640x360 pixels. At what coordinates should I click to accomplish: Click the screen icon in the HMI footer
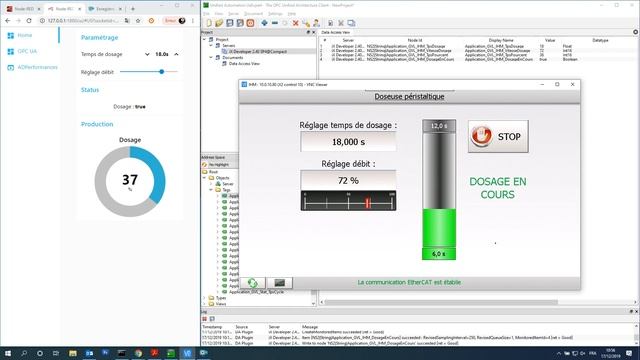pyautogui.click(x=280, y=283)
